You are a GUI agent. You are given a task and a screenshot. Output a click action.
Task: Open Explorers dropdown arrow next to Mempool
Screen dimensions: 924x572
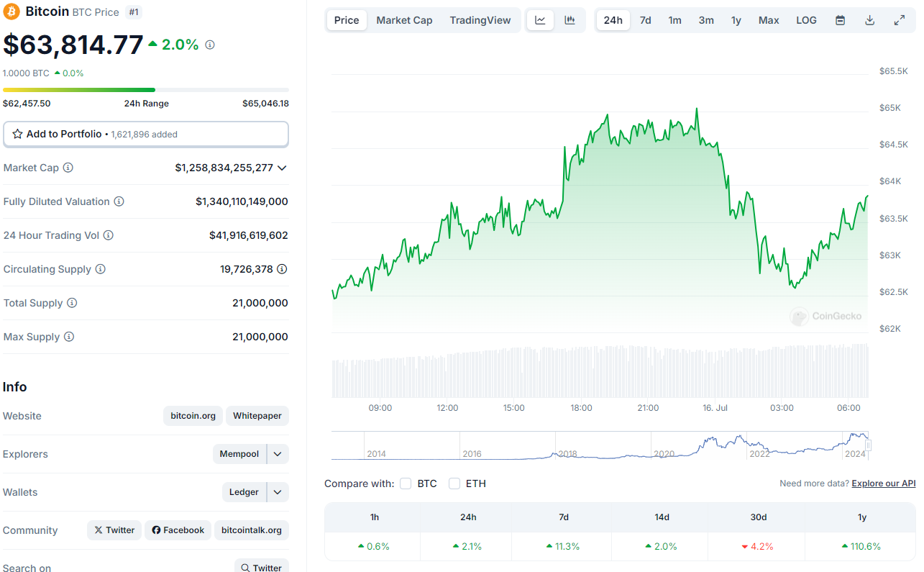tap(278, 454)
